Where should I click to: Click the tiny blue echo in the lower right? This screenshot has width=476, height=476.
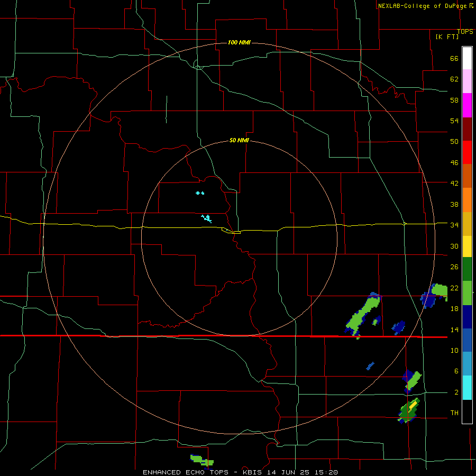coord(370,366)
